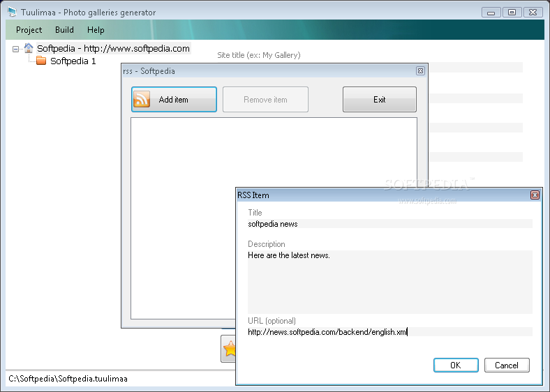Close the rss - Softpedia window
Image resolution: width=550 pixels, height=392 pixels.
(420, 71)
